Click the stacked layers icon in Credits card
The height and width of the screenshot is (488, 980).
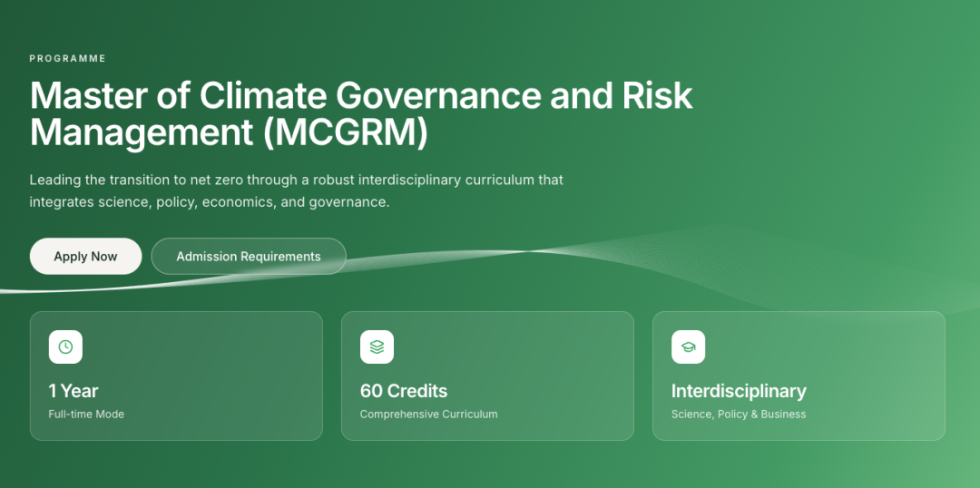click(377, 346)
